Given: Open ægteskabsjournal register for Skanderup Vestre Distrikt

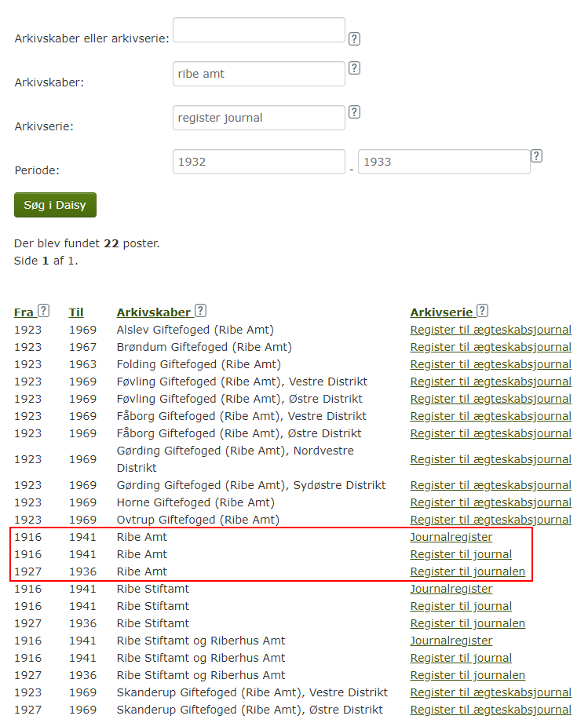Looking at the screenshot, I should click(491, 693).
